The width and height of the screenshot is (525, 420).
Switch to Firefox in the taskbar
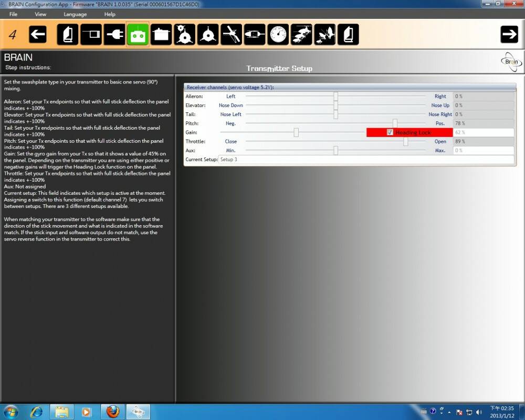(113, 412)
